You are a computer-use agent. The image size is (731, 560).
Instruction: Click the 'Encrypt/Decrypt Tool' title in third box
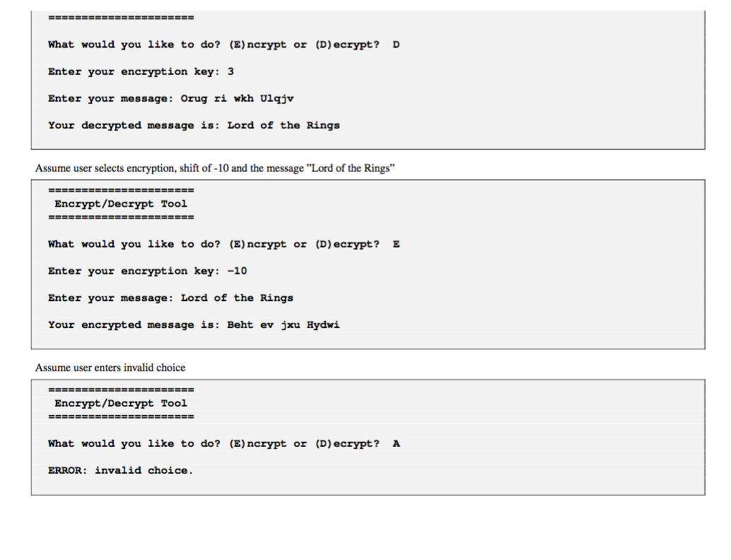[x=121, y=403]
